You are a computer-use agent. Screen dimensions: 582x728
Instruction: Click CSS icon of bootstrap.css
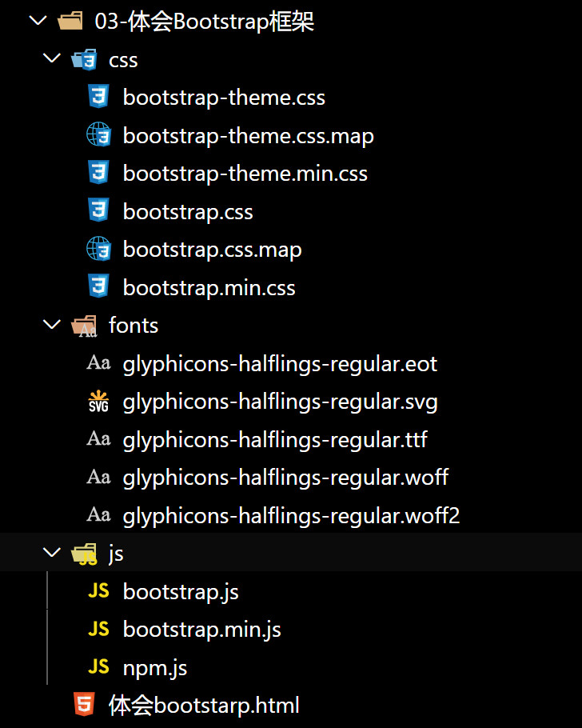98,210
